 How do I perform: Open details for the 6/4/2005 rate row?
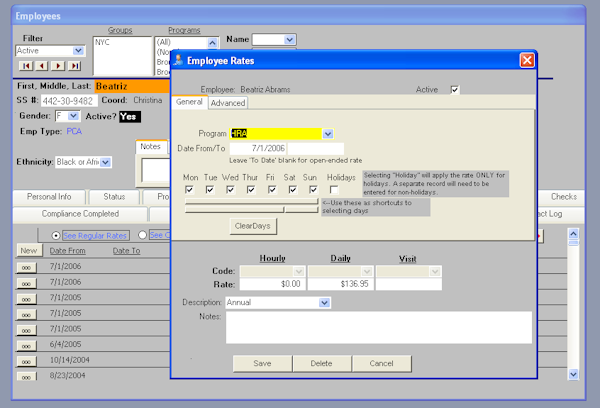click(26, 346)
